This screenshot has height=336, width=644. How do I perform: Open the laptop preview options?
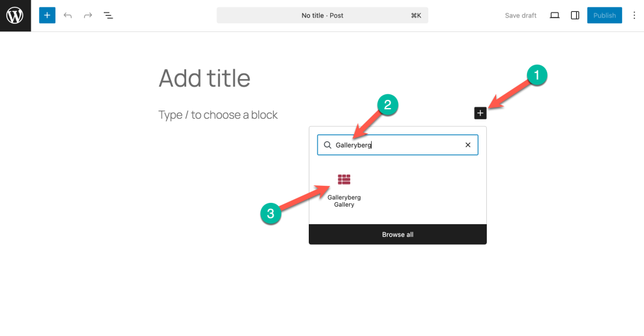pyautogui.click(x=555, y=15)
